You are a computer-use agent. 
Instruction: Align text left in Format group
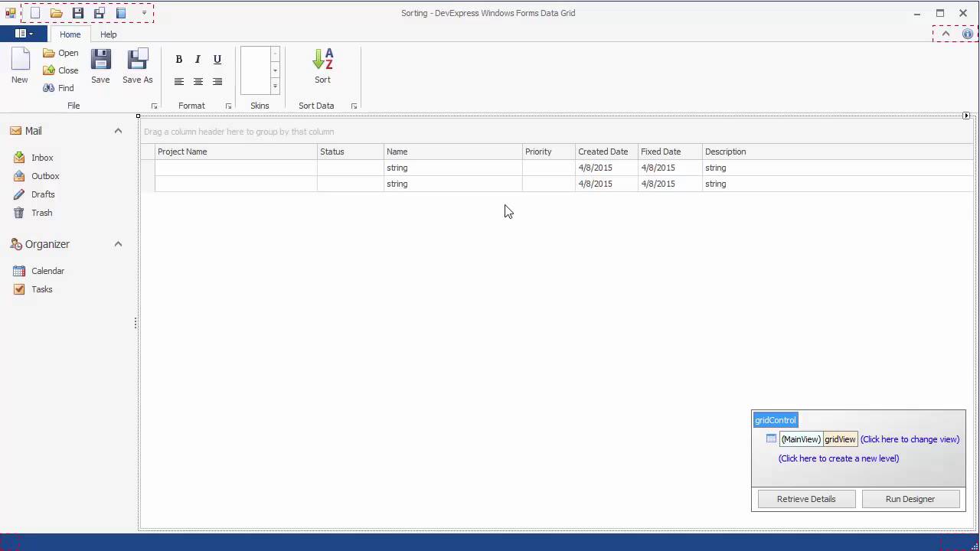point(179,82)
